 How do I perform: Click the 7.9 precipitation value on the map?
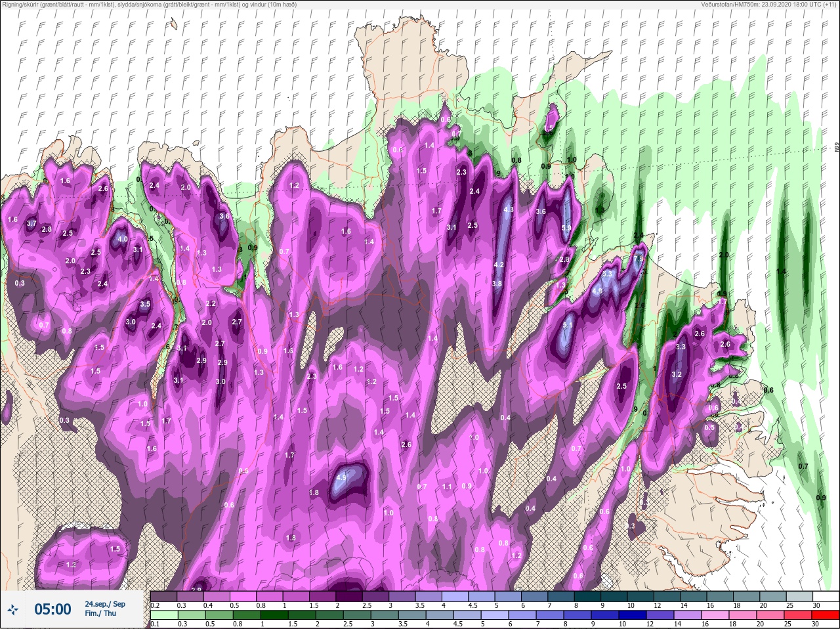coord(638,259)
